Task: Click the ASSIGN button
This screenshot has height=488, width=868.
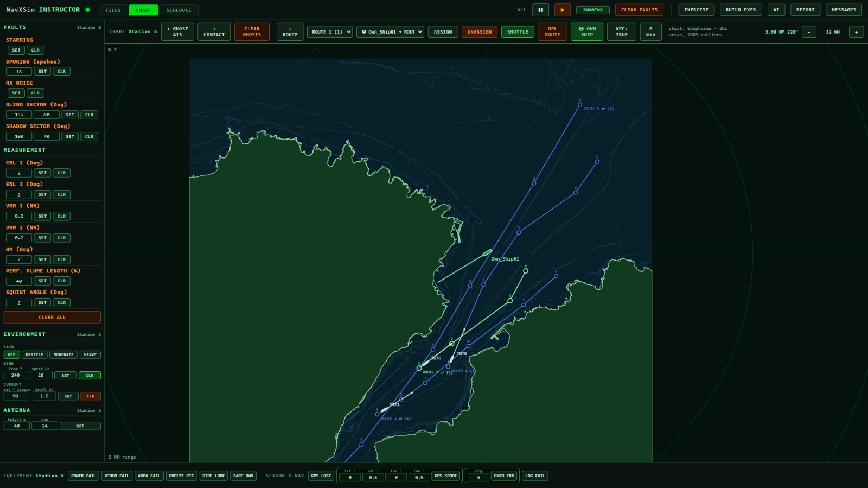Action: (443, 31)
